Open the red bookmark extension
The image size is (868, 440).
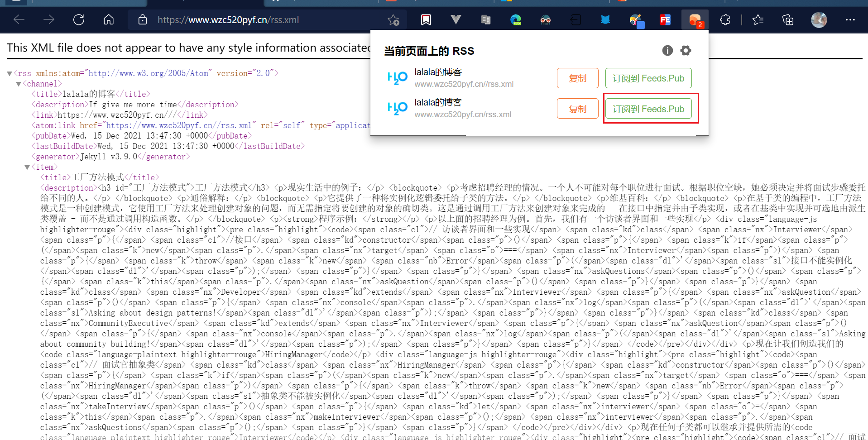coord(426,20)
